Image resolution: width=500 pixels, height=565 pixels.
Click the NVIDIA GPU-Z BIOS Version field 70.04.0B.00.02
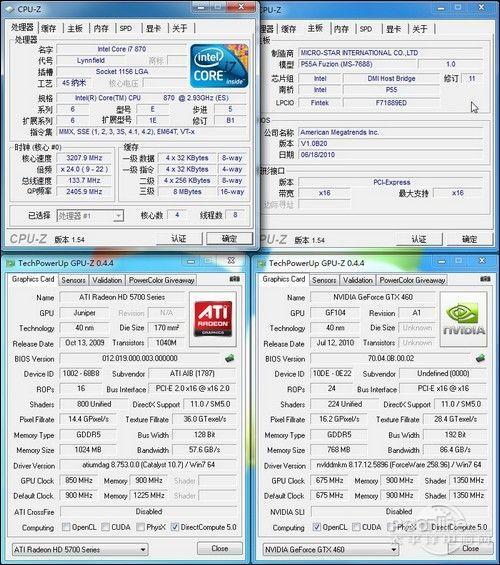[390, 359]
